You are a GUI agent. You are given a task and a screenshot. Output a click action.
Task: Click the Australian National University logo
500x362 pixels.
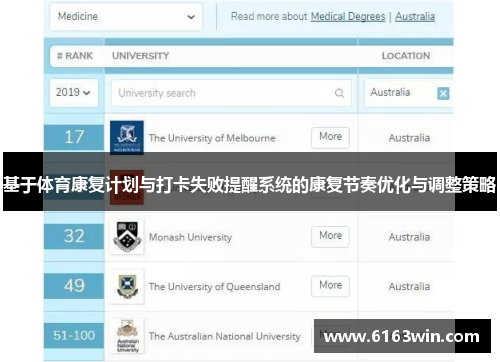[127, 336]
